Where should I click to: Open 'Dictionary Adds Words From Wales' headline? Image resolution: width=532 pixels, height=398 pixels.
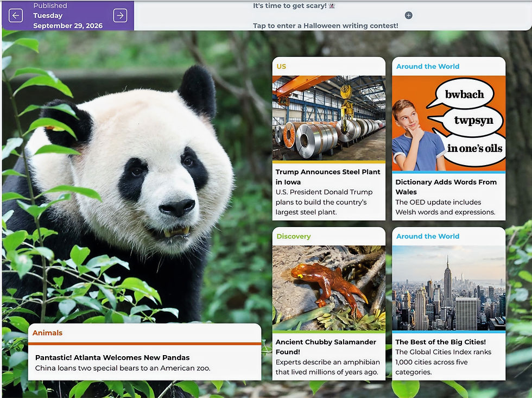point(446,187)
